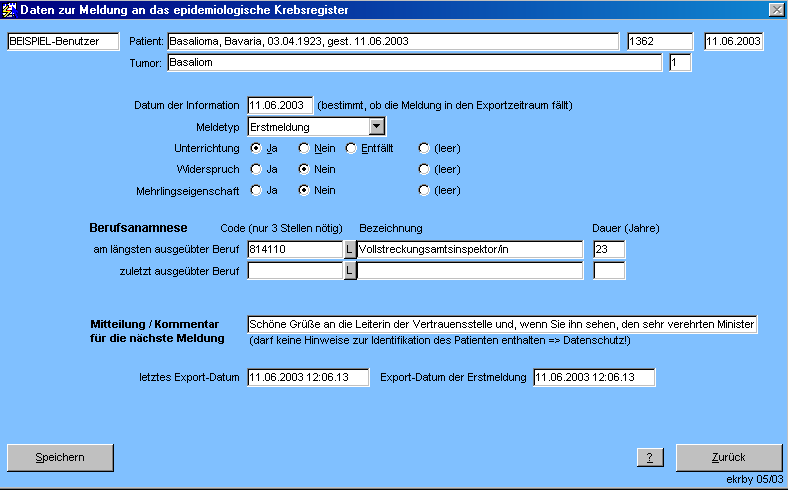Set Widerspruch to 'Ja'
The width and height of the screenshot is (788, 490).
[256, 169]
